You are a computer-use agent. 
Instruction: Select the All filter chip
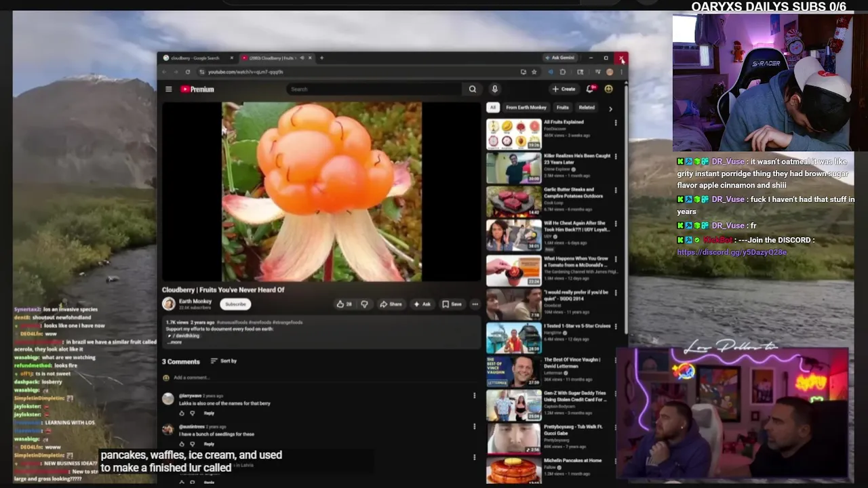[493, 108]
